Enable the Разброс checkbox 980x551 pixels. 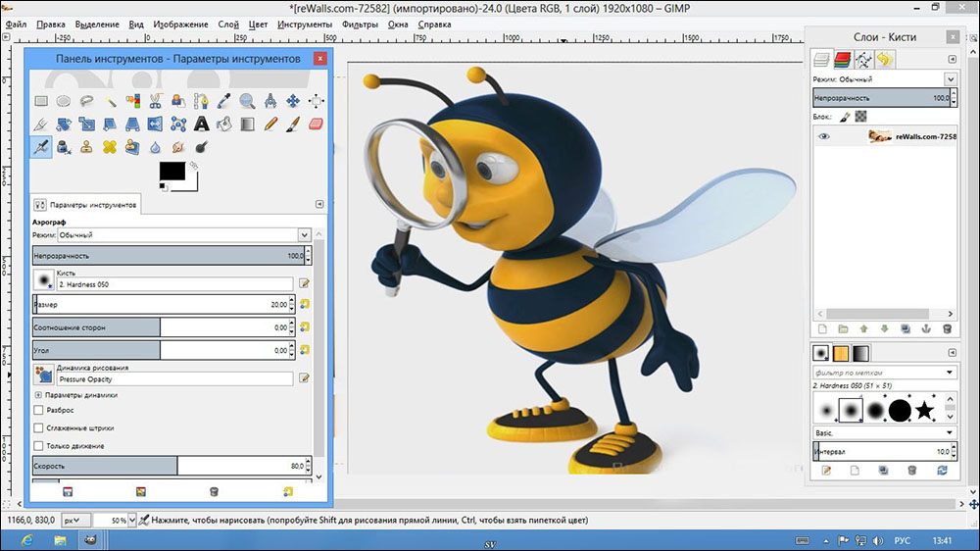tap(39, 410)
